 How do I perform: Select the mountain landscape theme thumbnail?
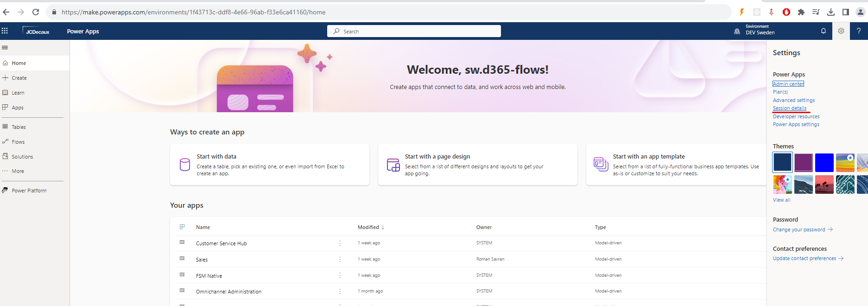coord(804,185)
